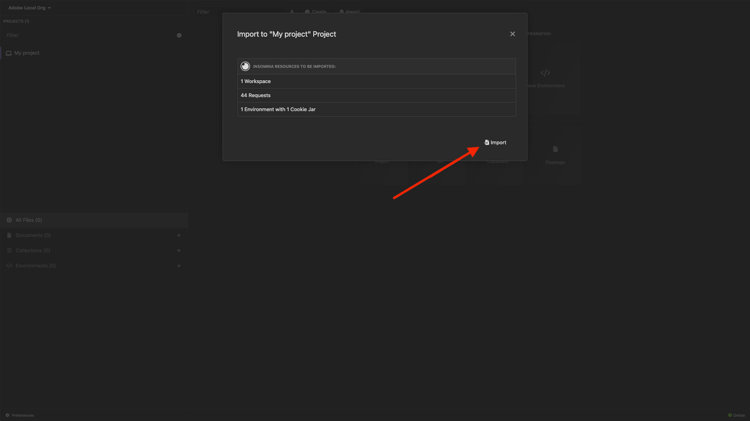Click the Import button in background toolbar

(x=350, y=11)
